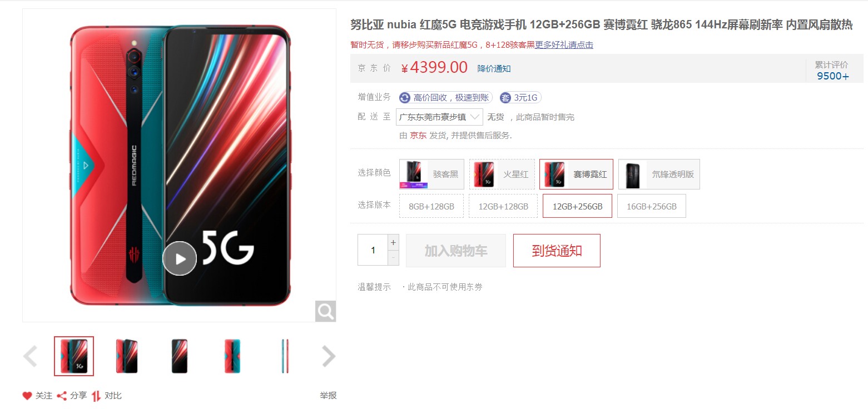This screenshot has height=409, width=868.
Task: Click the heart 关注 follow icon
Action: click(27, 396)
